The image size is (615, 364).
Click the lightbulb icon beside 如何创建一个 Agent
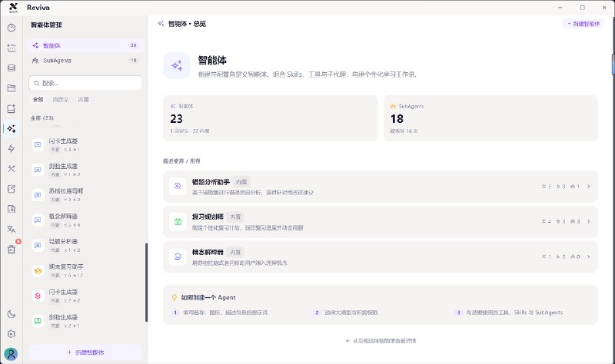[x=175, y=297]
